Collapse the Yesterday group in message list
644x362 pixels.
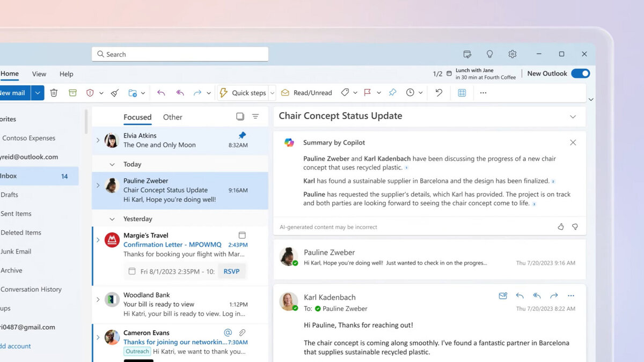tap(112, 219)
